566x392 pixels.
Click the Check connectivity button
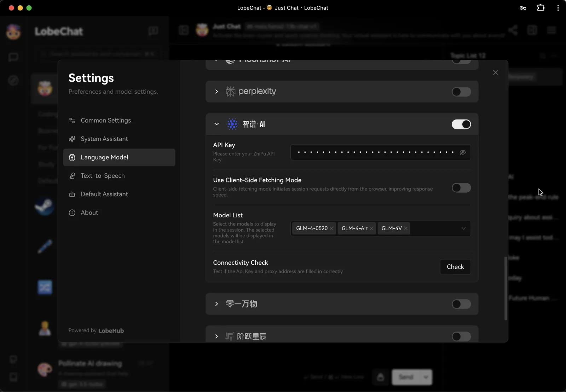pyautogui.click(x=455, y=267)
